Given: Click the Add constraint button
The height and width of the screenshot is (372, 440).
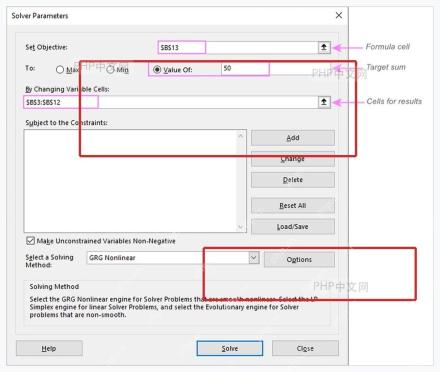Looking at the screenshot, I should [293, 138].
